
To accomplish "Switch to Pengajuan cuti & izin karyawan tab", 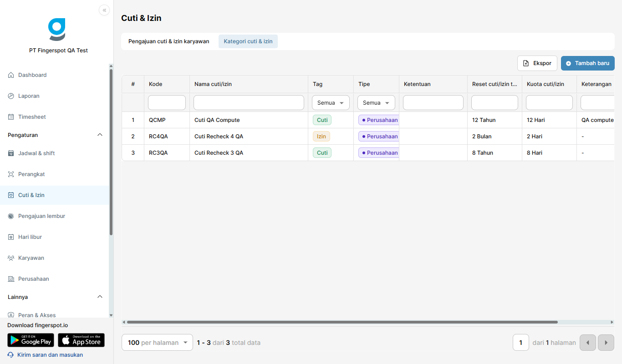I will 169,41.
